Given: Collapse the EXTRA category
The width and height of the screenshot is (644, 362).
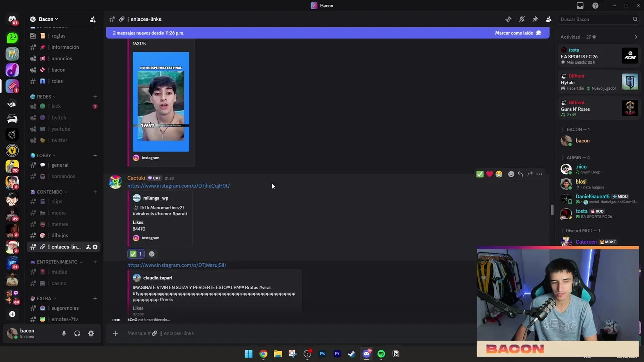Looking at the screenshot, I should coord(43,298).
